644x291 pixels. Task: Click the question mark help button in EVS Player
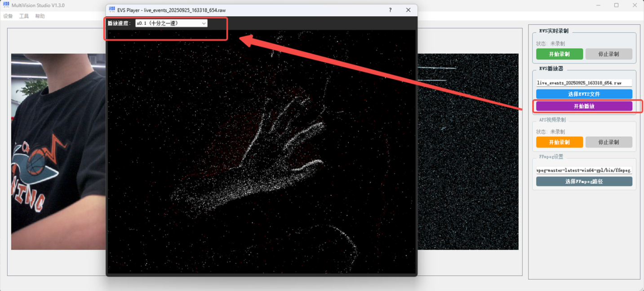[x=390, y=10]
